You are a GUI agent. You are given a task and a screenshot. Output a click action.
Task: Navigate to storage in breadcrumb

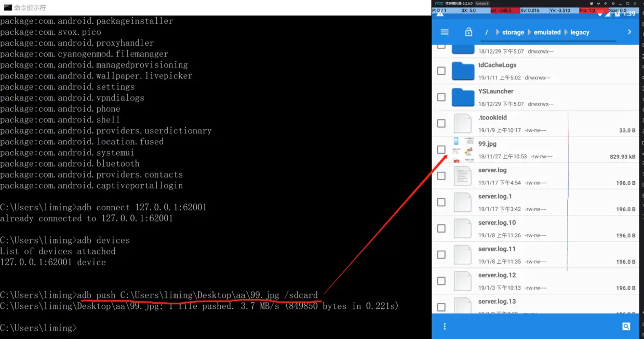pos(513,32)
